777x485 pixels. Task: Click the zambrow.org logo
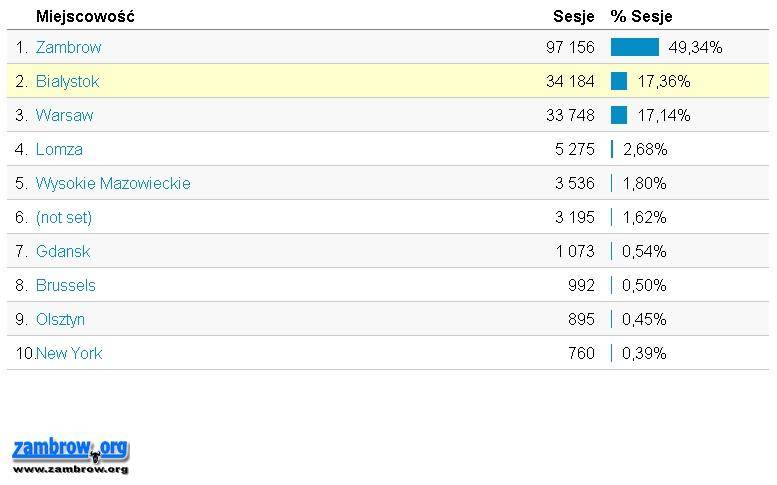pos(70,455)
